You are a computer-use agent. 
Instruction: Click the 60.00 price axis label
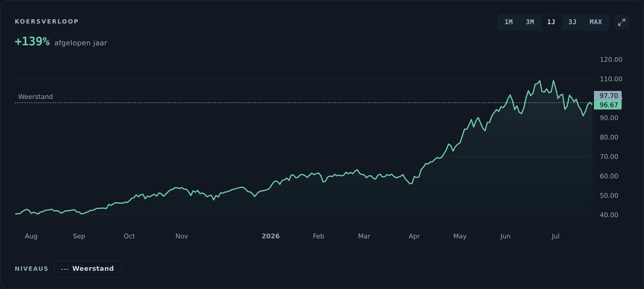(609, 176)
